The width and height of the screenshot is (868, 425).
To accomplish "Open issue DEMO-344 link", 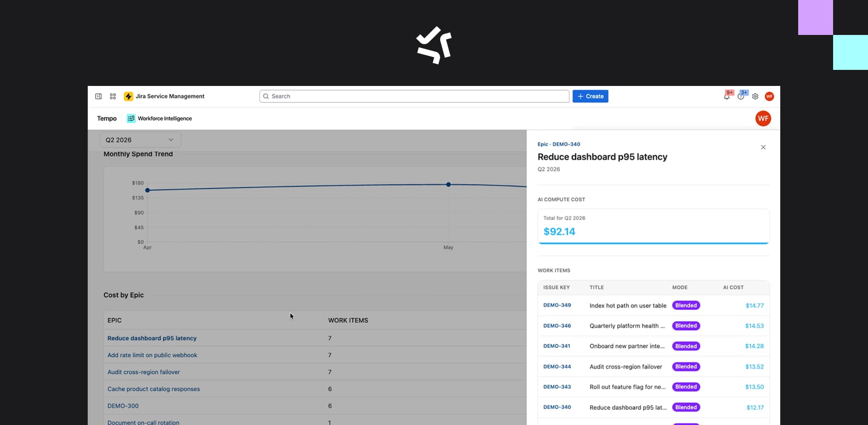I will [x=557, y=366].
